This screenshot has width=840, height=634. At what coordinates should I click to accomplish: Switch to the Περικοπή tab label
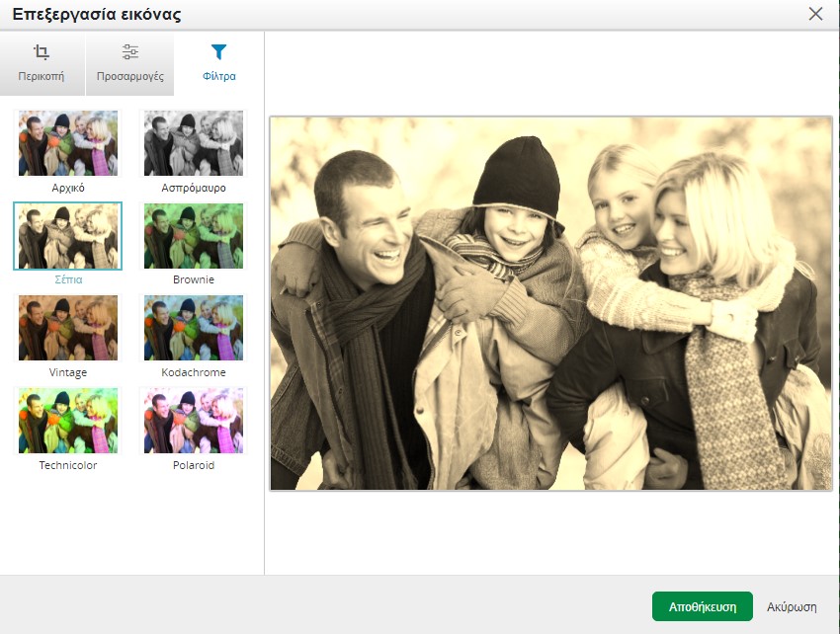pos(42,76)
